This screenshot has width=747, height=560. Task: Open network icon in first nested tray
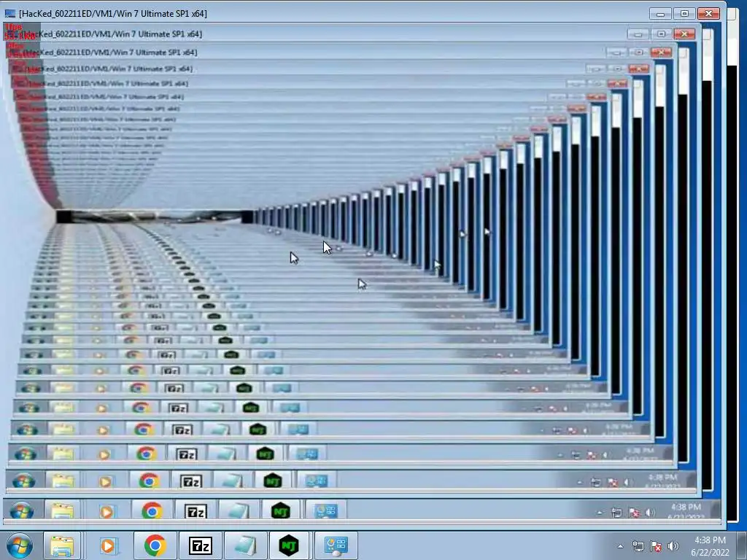coord(616,513)
